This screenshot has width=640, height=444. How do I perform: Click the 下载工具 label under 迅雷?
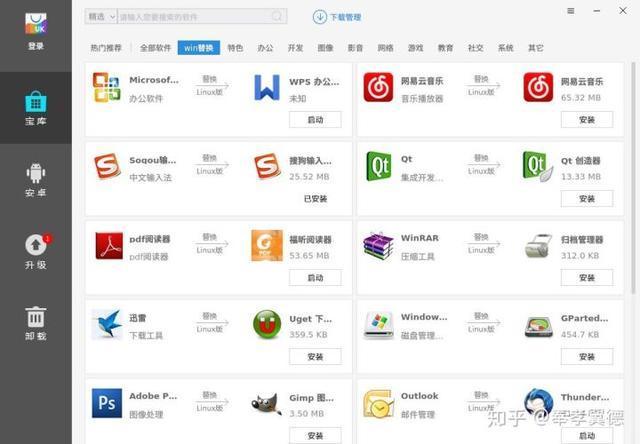point(146,335)
